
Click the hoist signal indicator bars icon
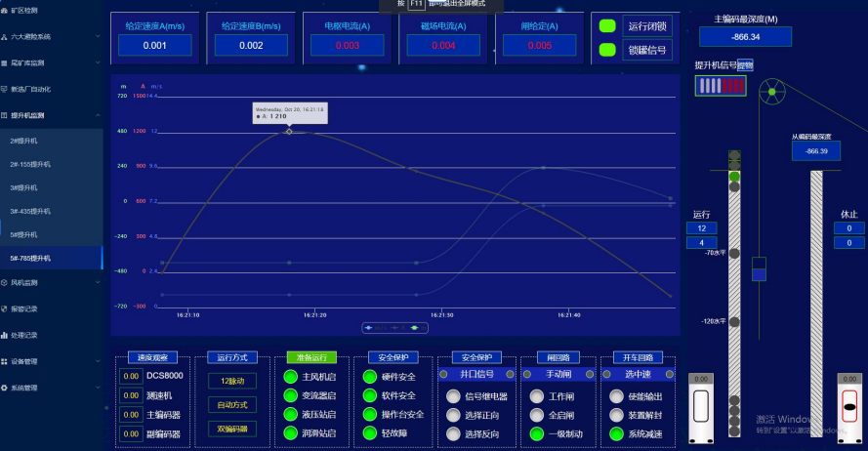(x=721, y=86)
